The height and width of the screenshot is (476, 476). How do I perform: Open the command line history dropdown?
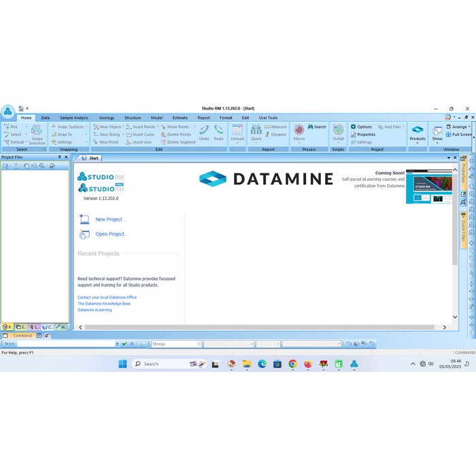click(x=117, y=343)
